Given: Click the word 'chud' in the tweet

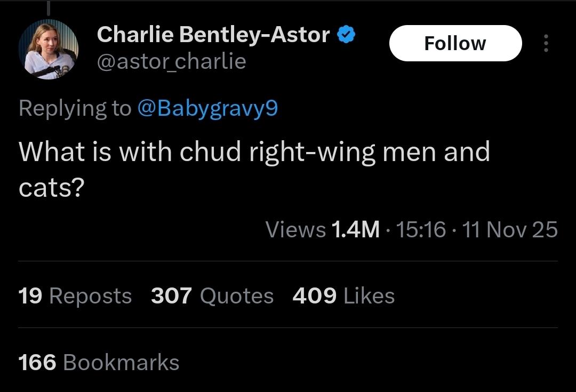Looking at the screenshot, I should pyautogui.click(x=210, y=152).
